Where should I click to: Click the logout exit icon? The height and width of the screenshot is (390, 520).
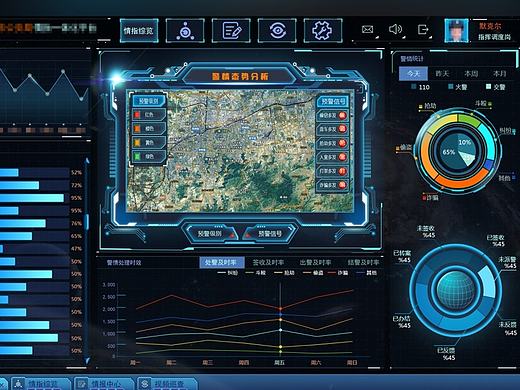point(423,29)
